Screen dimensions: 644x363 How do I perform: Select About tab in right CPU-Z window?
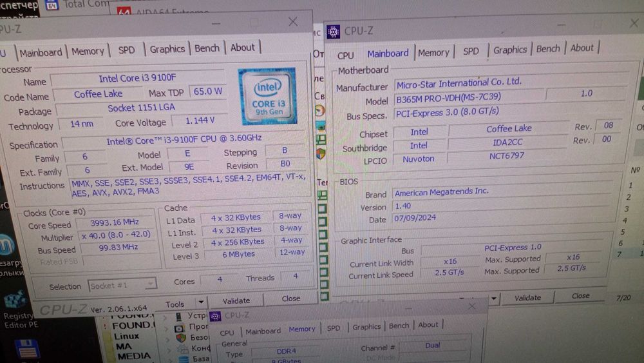pos(582,48)
